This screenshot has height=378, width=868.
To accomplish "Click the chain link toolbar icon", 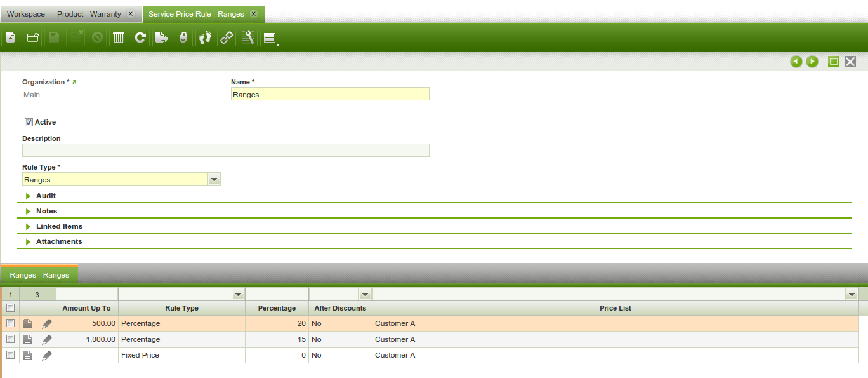I will pos(226,38).
